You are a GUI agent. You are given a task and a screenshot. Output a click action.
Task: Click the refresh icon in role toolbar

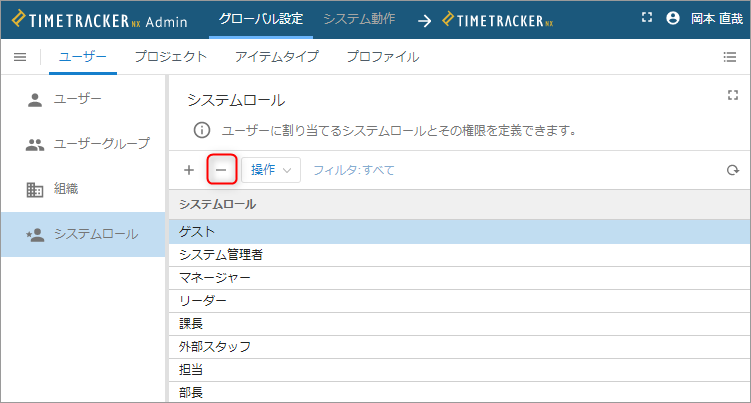pyautogui.click(x=733, y=170)
